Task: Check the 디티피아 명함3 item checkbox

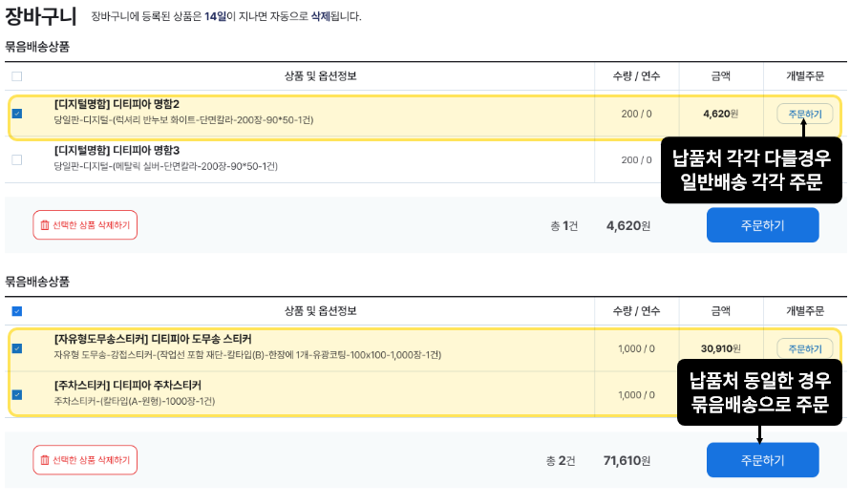Action: tap(17, 159)
